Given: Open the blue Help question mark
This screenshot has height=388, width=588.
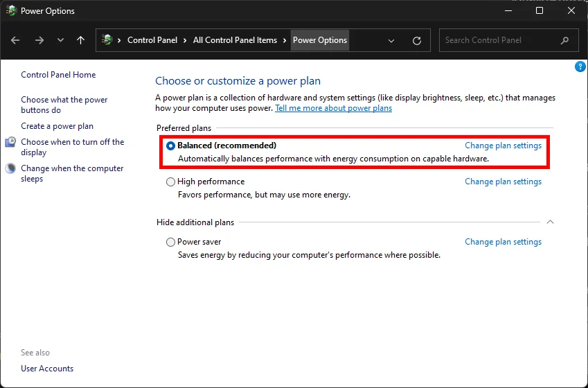Looking at the screenshot, I should tap(580, 67).
